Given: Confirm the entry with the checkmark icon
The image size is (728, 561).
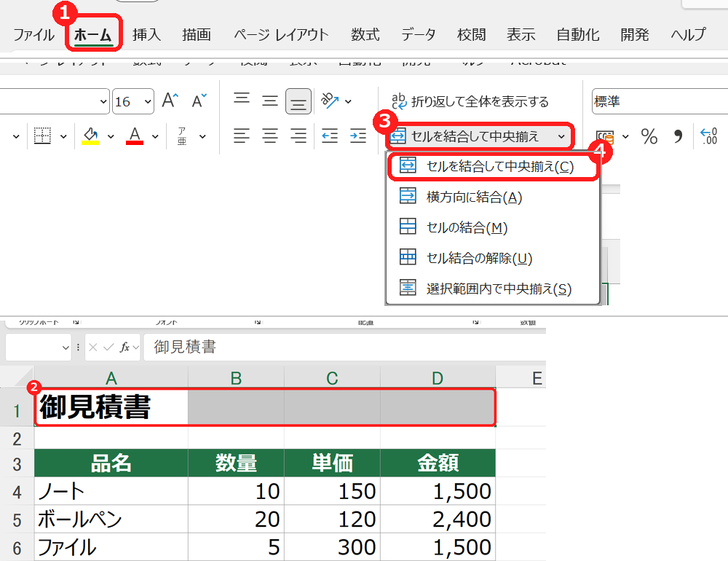Looking at the screenshot, I should click(x=108, y=348).
